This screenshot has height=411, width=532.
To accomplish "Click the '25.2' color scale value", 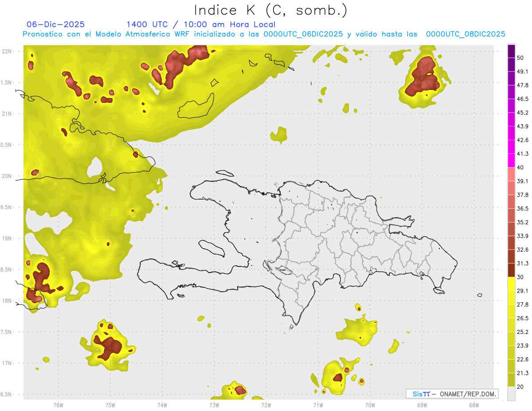I will click(x=523, y=332).
